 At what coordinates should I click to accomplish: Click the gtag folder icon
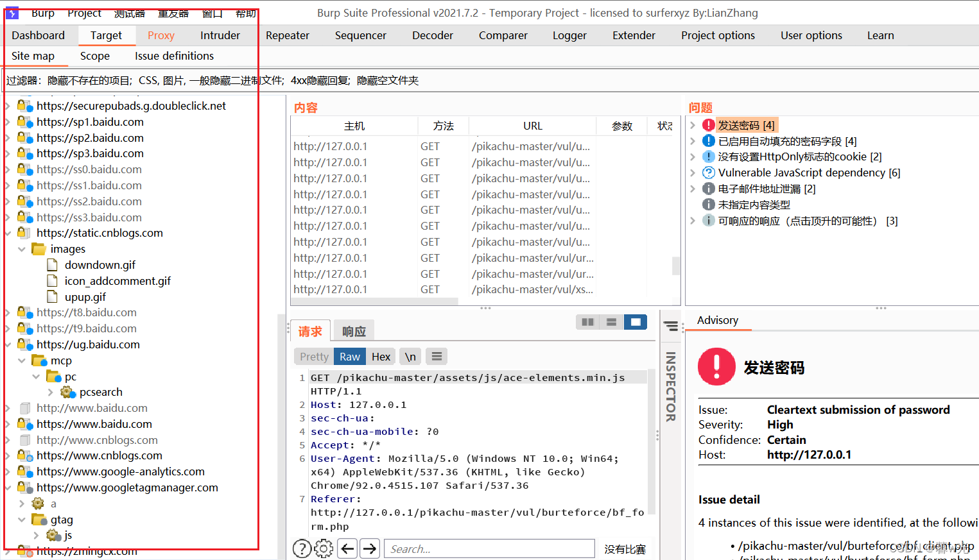pos(39,520)
